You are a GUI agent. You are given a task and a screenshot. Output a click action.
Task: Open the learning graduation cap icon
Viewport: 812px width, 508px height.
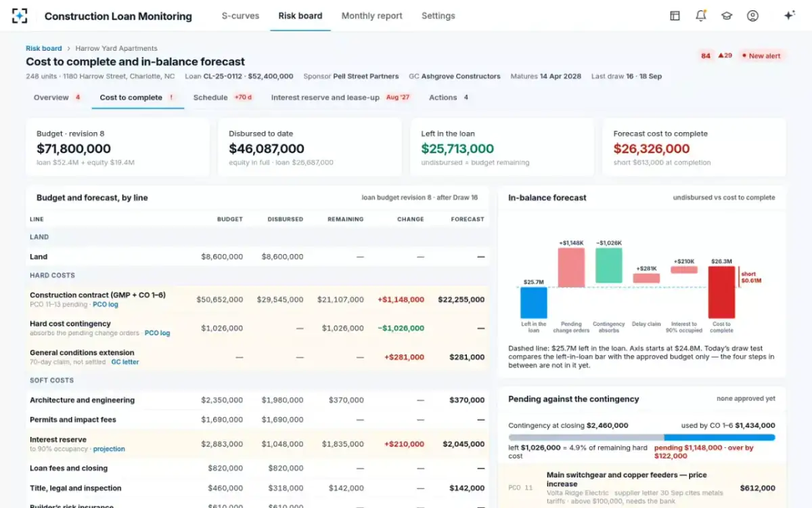[727, 16]
